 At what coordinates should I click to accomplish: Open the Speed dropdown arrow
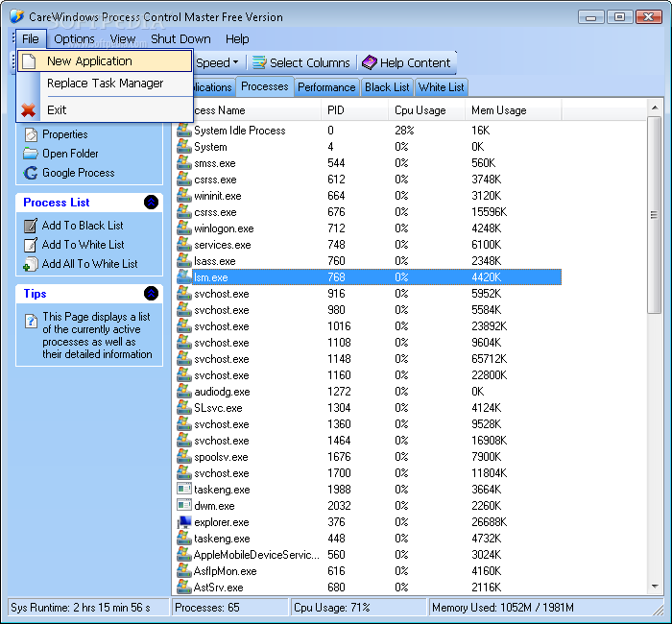pos(236,62)
